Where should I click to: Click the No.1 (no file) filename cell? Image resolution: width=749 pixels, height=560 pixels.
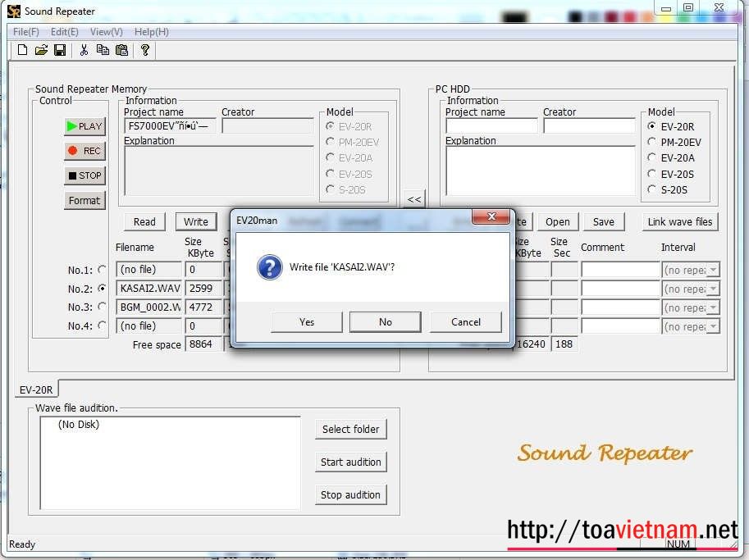pos(149,270)
